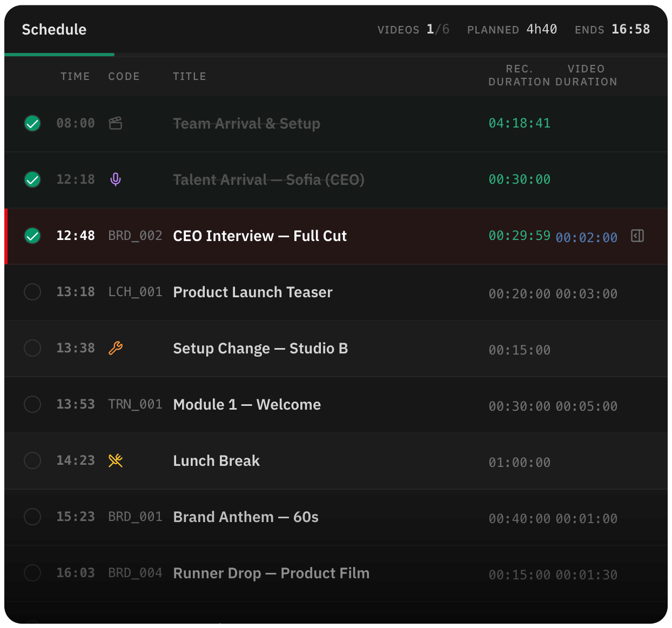Click the utensils icon for Lunch Break
Image resolution: width=672 pixels, height=628 pixels.
116,460
